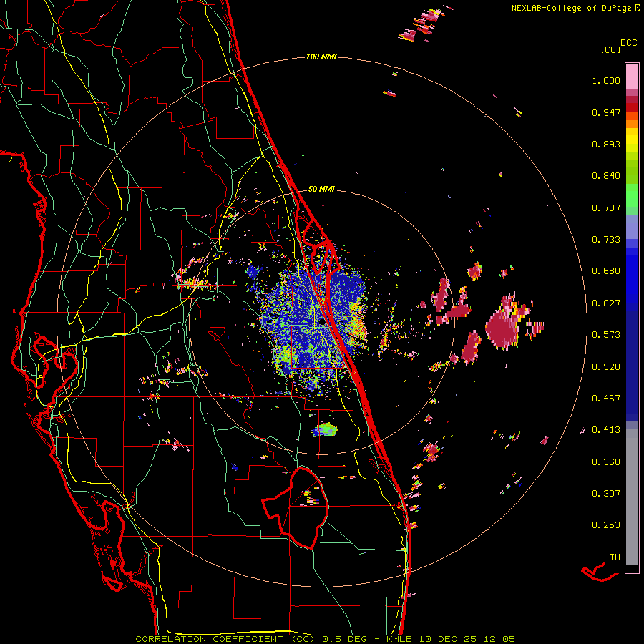644x644 pixels.
Task: Select the 0.627 legend value
Action: click(606, 303)
